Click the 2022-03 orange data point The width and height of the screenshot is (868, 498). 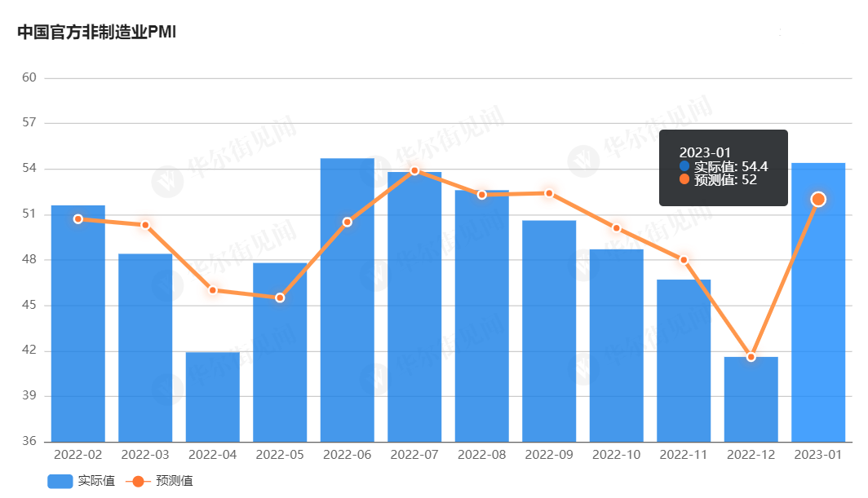pos(145,225)
